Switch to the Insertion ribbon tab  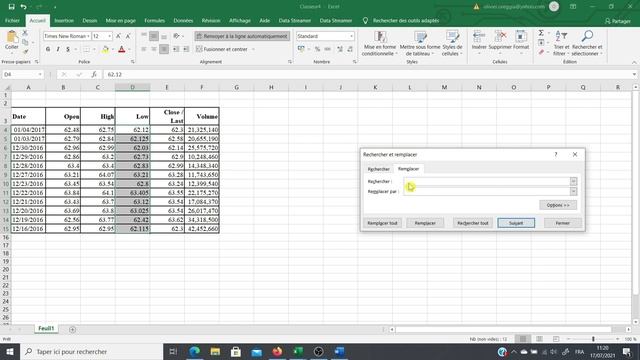(64, 20)
